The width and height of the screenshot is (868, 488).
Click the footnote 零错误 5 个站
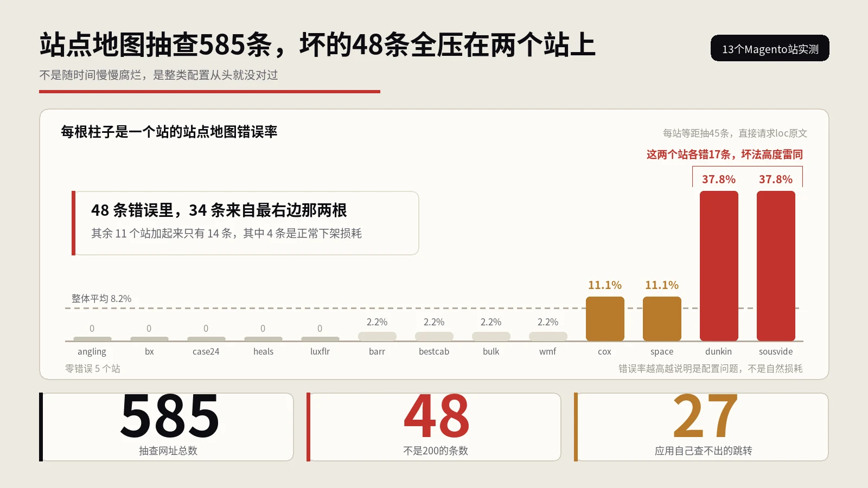pos(93,369)
